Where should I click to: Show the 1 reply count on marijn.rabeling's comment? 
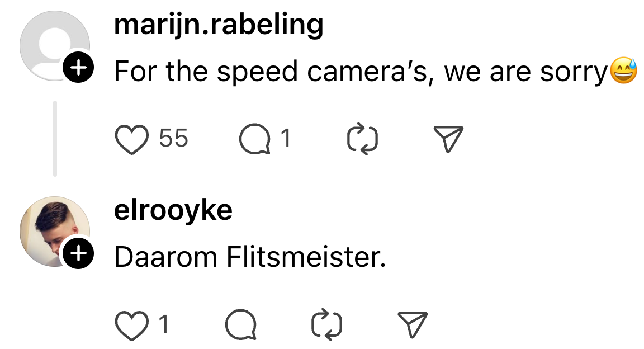tap(286, 138)
